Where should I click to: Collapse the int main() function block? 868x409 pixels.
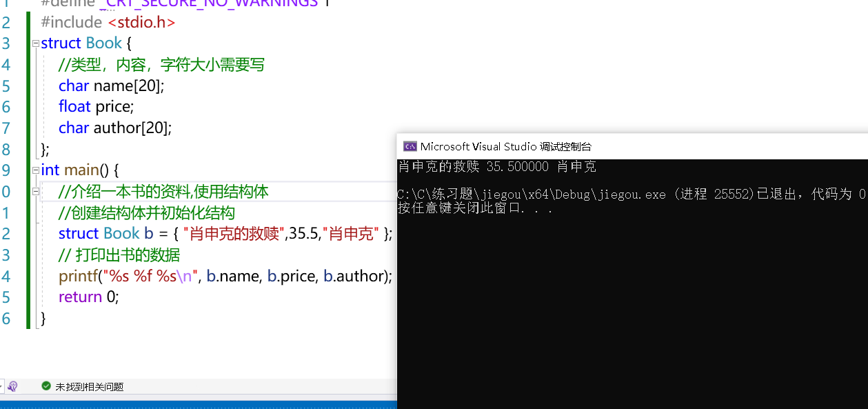point(36,170)
